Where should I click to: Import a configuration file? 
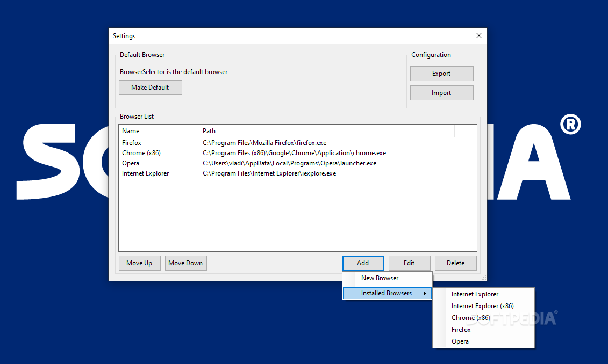pos(441,93)
